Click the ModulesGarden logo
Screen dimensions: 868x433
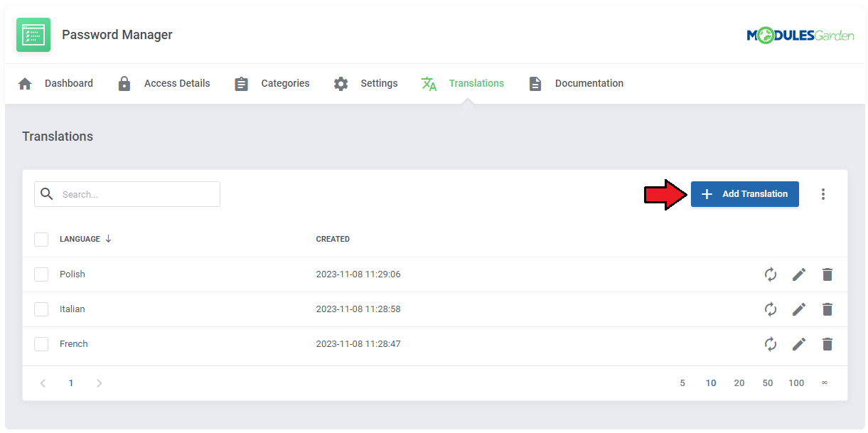point(800,36)
